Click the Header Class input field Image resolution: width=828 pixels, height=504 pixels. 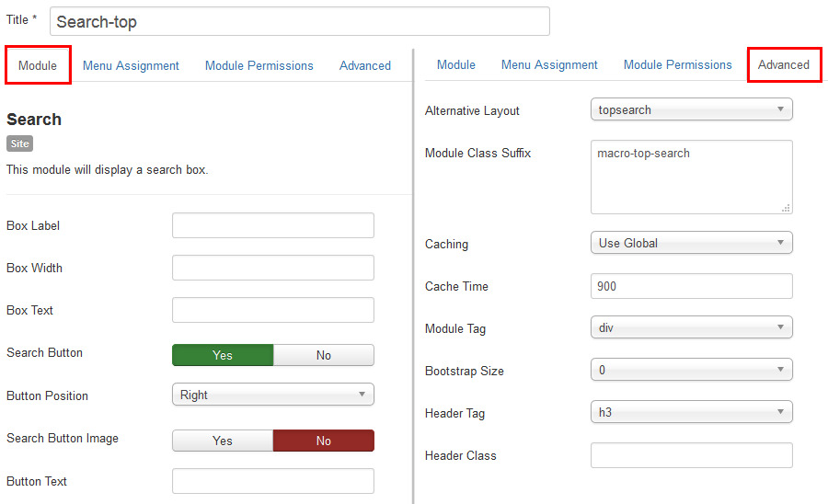point(690,455)
